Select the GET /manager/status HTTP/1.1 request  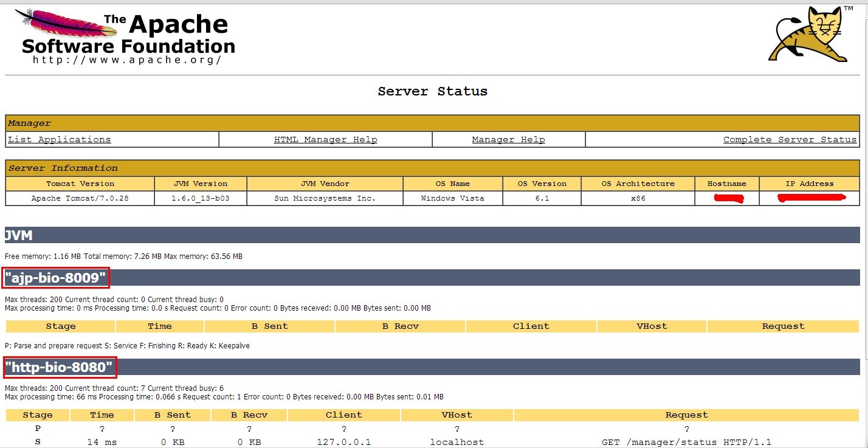pos(686,442)
